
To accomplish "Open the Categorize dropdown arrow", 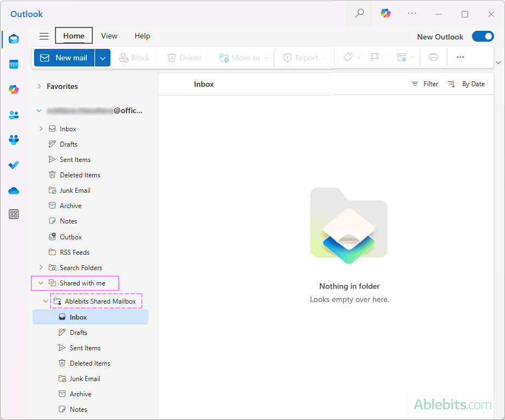I will coord(359,57).
